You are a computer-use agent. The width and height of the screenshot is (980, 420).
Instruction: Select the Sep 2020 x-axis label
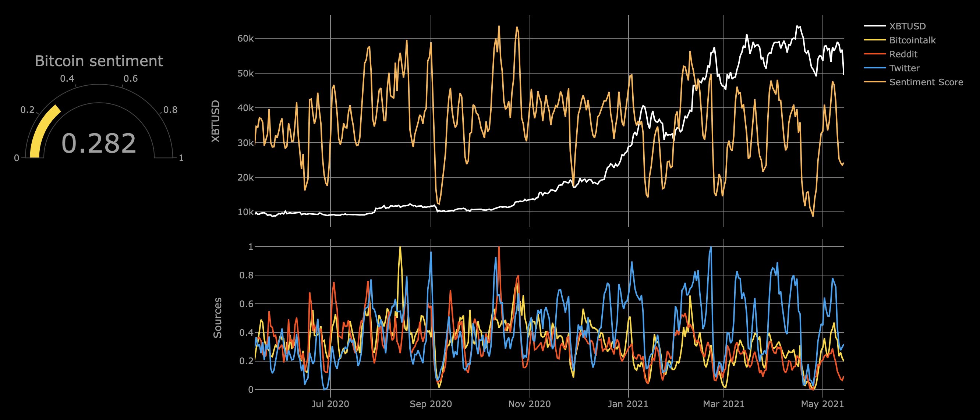(431, 404)
